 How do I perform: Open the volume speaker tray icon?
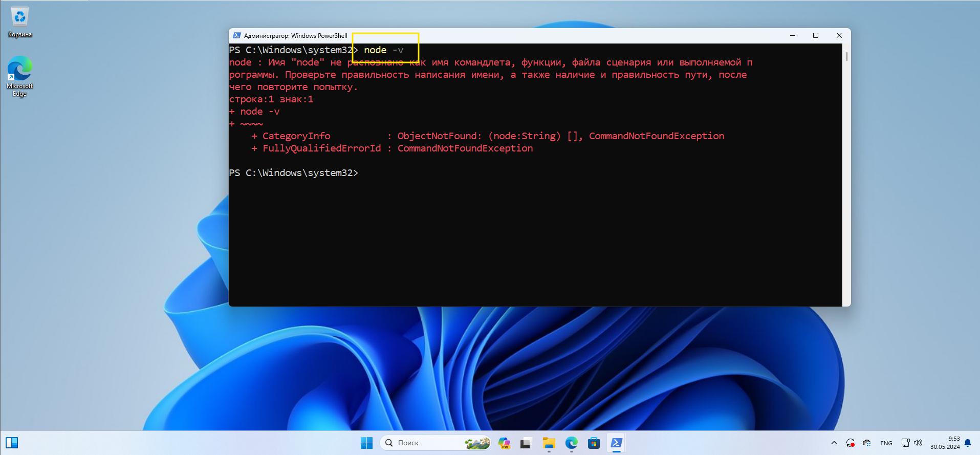[x=918, y=443]
